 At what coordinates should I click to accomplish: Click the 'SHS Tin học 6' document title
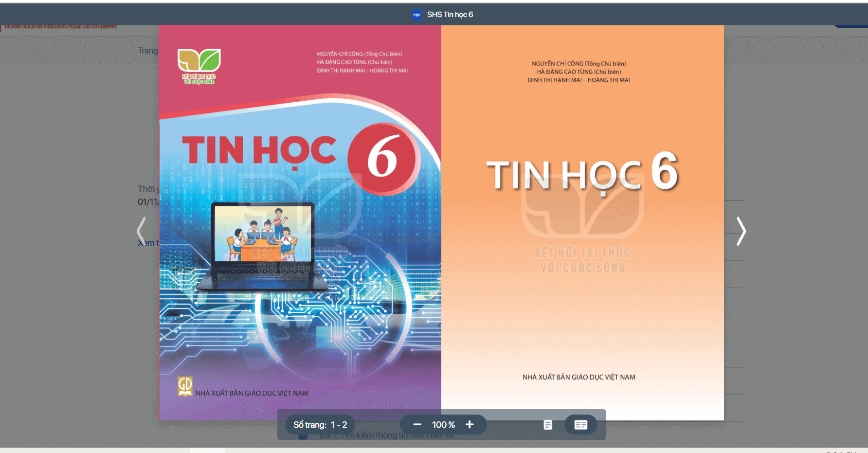(x=450, y=15)
